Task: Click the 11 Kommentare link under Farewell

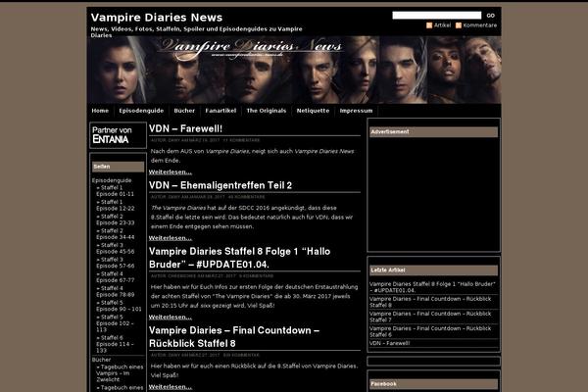Action: (x=241, y=140)
